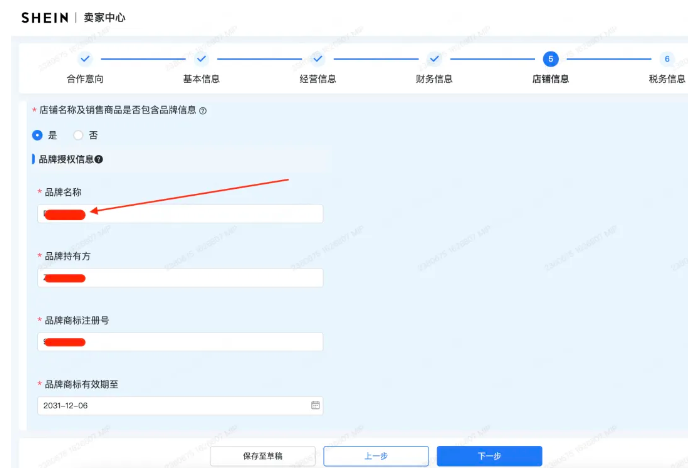The height and width of the screenshot is (468, 688).
Task: Click step 5 circle for 店铺信息
Action: tap(551, 59)
